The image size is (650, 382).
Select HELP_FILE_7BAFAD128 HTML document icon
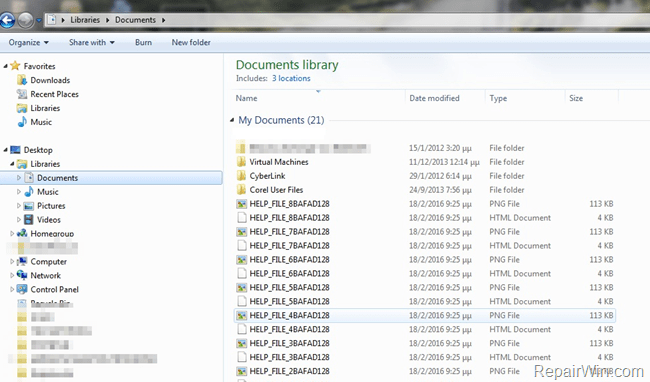click(241, 246)
